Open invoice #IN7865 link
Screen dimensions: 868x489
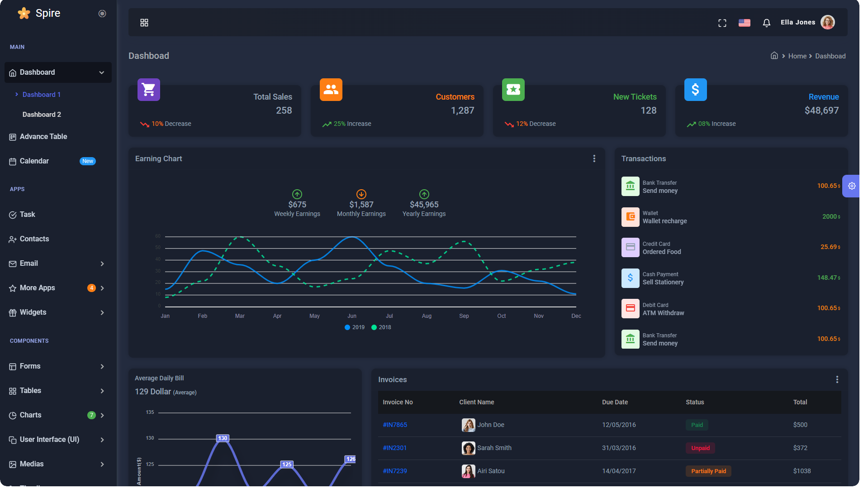[x=395, y=425]
